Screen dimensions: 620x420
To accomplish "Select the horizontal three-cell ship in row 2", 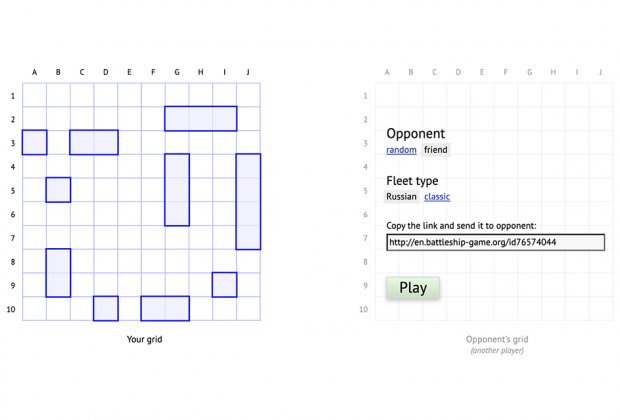I will coord(201,119).
